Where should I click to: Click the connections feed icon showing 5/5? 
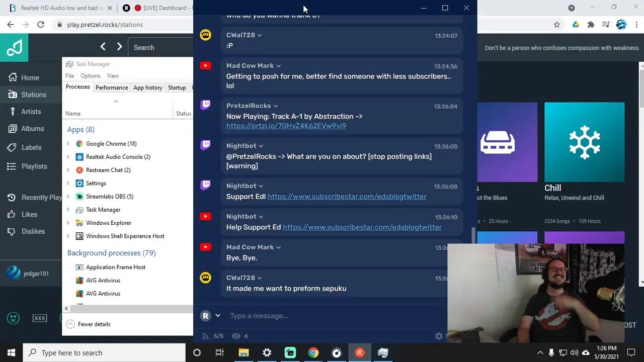click(x=205, y=336)
